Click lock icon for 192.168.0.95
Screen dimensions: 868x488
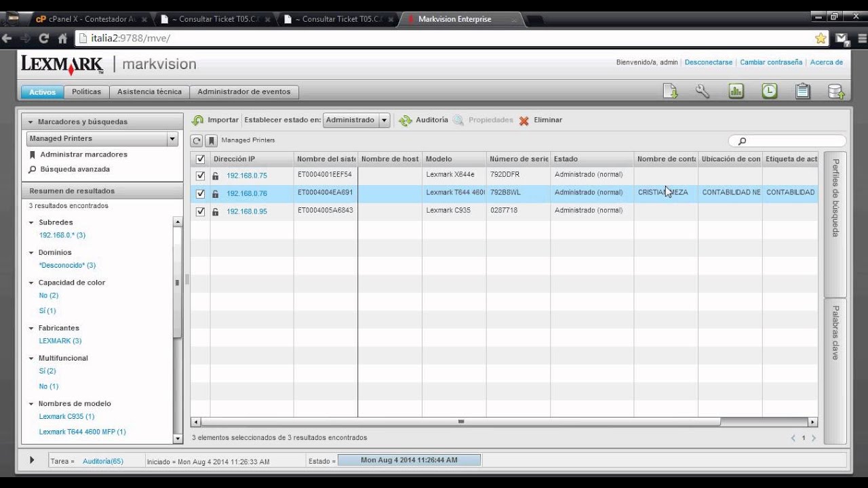216,211
